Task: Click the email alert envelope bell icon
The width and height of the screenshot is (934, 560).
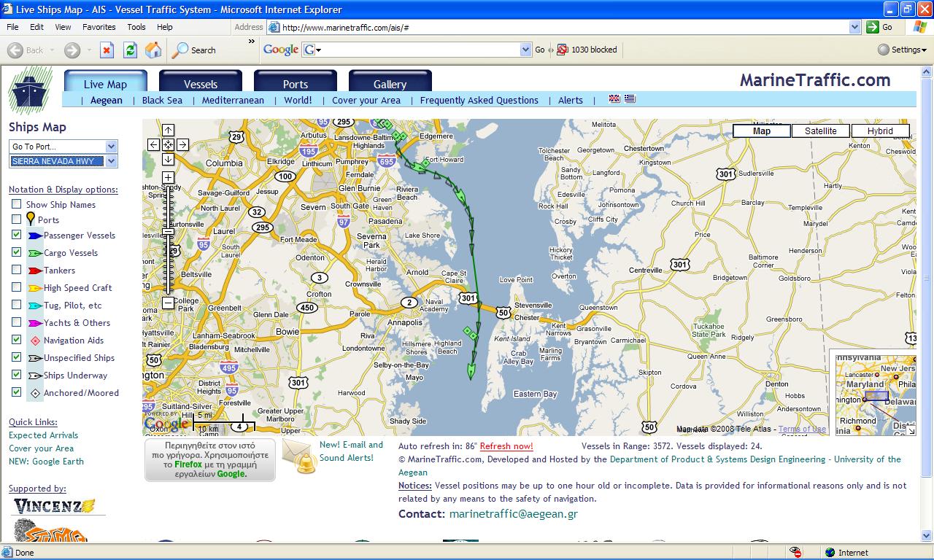Action: pos(299,456)
